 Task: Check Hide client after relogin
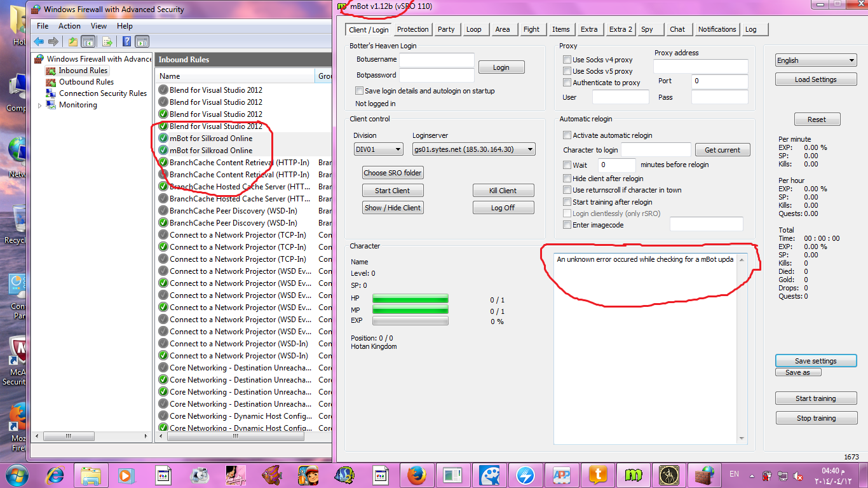tap(567, 179)
